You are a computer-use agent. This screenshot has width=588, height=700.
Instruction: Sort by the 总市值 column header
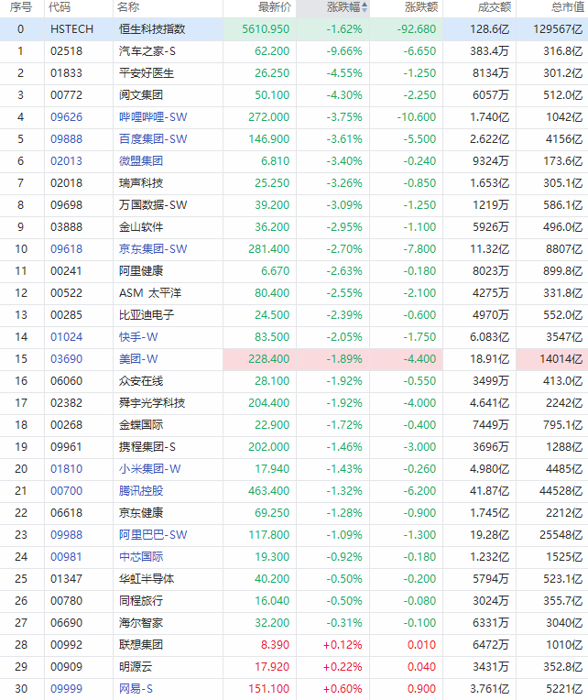568,7
